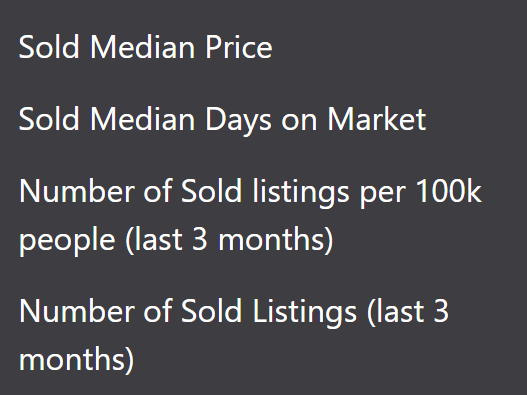Click the first list entry, Sold Median Price

click(145, 47)
